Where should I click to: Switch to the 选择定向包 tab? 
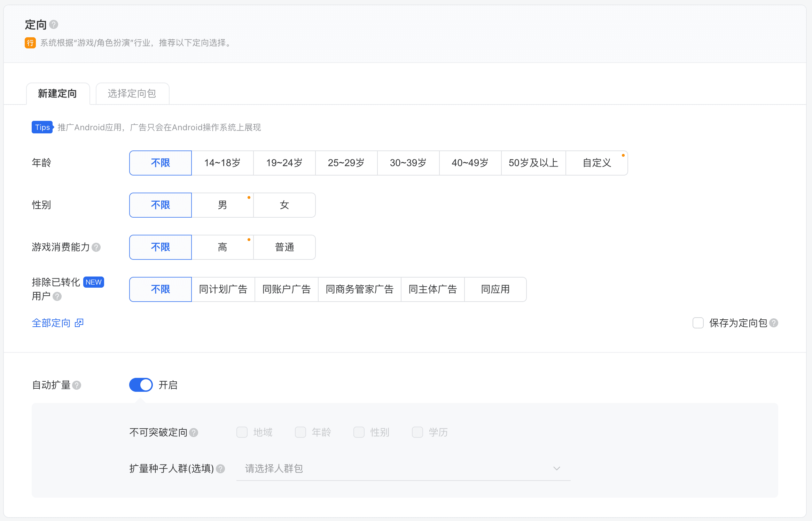click(132, 94)
